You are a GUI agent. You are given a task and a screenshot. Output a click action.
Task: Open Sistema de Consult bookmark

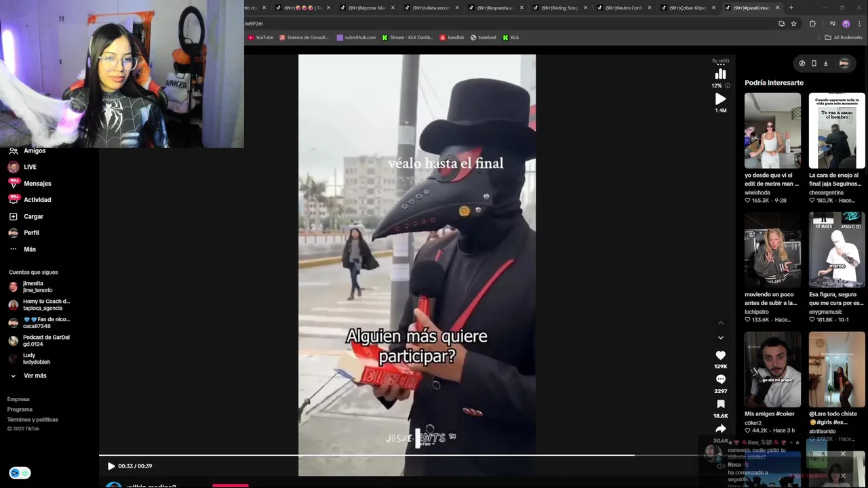pos(304,37)
